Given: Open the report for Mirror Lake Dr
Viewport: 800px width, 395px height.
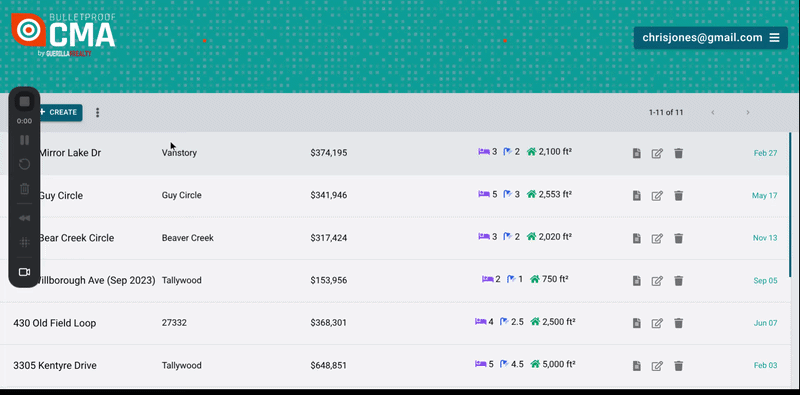Looking at the screenshot, I should click(636, 153).
